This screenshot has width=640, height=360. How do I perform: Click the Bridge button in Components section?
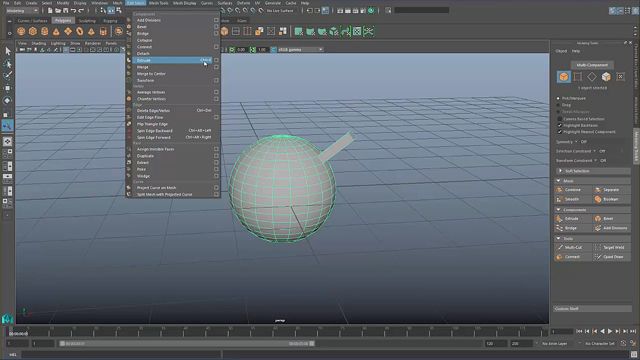(572, 228)
